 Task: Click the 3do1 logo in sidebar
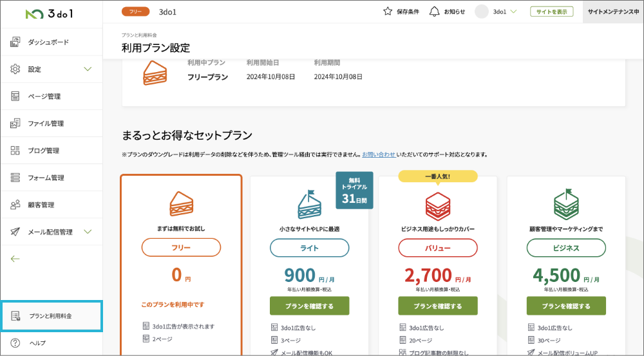click(50, 14)
